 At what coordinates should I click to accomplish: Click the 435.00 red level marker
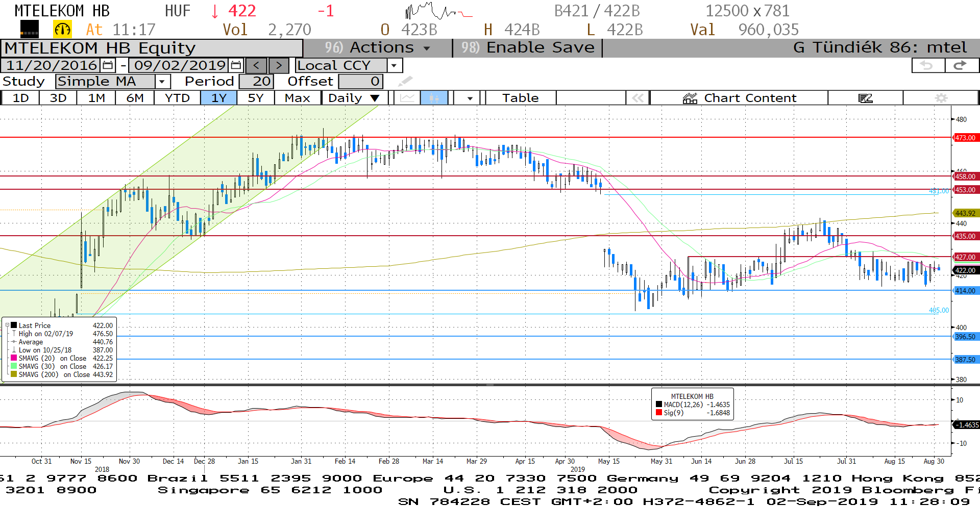coord(965,236)
